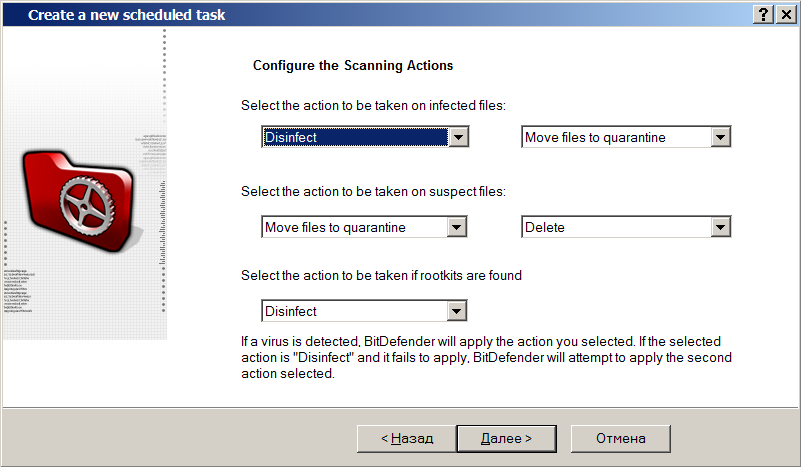Viewport: 801px width, 467px height.
Task: Expand the rootkits action dropdown arrow
Action: coord(458,312)
